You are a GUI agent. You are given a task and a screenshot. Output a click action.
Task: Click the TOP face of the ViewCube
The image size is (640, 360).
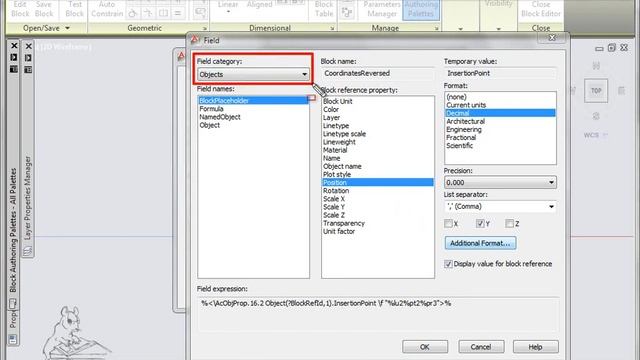(596, 91)
